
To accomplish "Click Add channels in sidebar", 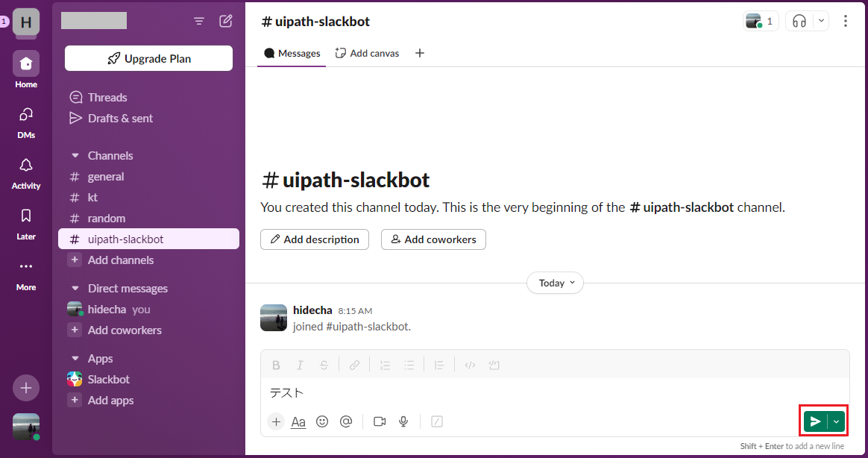I will click(148, 260).
